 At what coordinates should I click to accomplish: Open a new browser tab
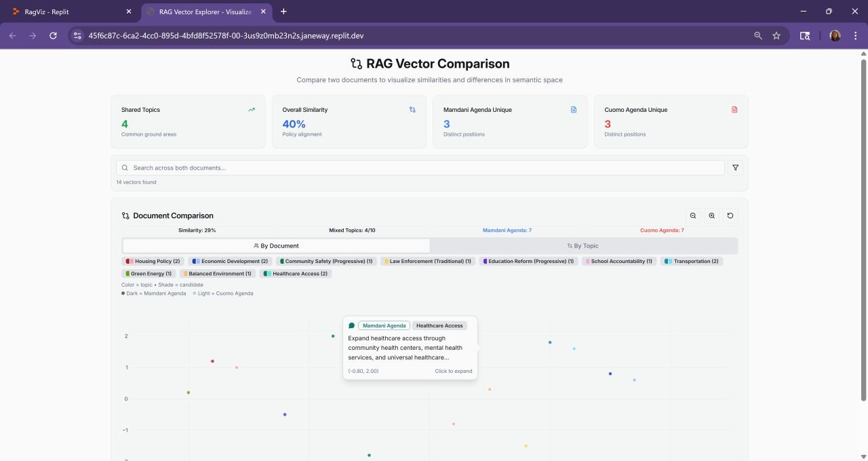point(283,12)
